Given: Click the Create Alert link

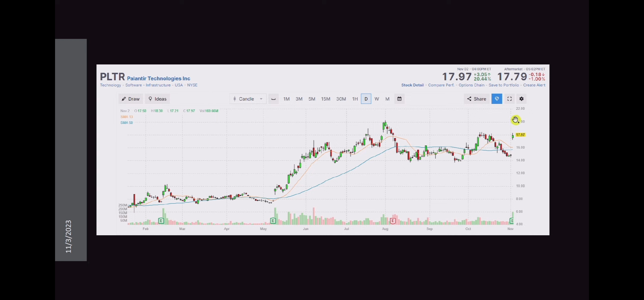Looking at the screenshot, I should point(534,85).
